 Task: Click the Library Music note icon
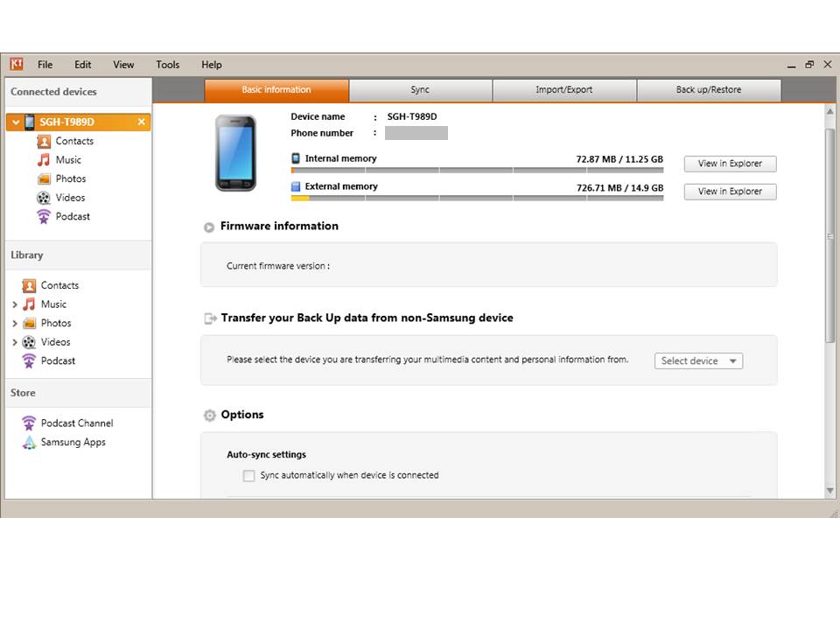(29, 304)
